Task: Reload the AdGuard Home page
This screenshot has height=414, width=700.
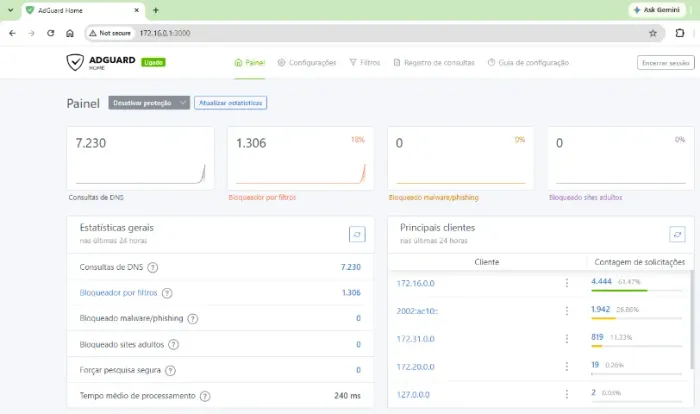Action: [50, 33]
